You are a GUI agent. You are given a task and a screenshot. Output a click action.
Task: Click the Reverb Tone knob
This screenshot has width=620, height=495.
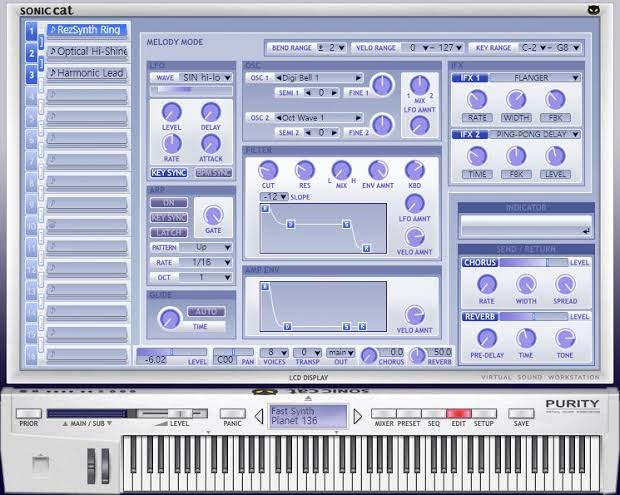point(565,339)
